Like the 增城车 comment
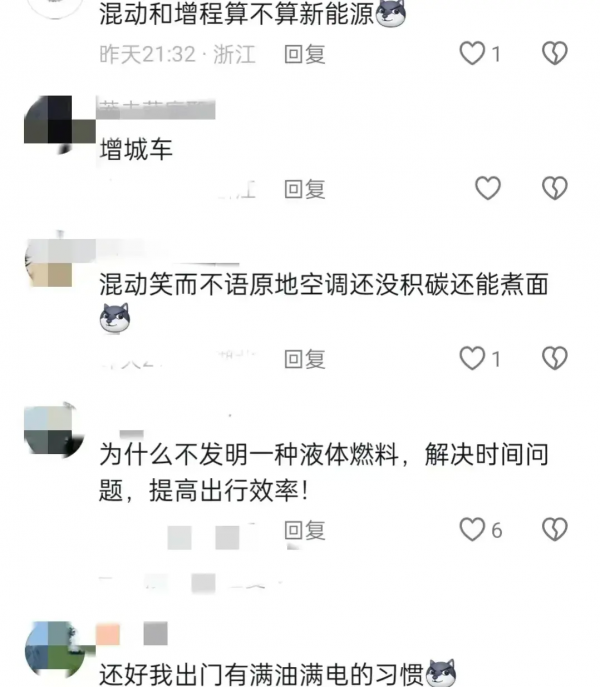Image resolution: width=600 pixels, height=687 pixels. [488, 188]
